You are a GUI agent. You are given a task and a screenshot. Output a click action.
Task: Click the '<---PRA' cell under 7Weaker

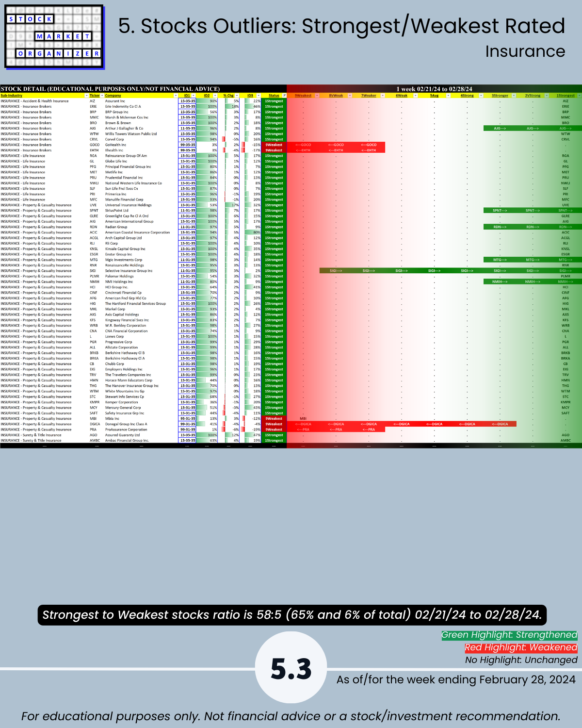coord(369,430)
